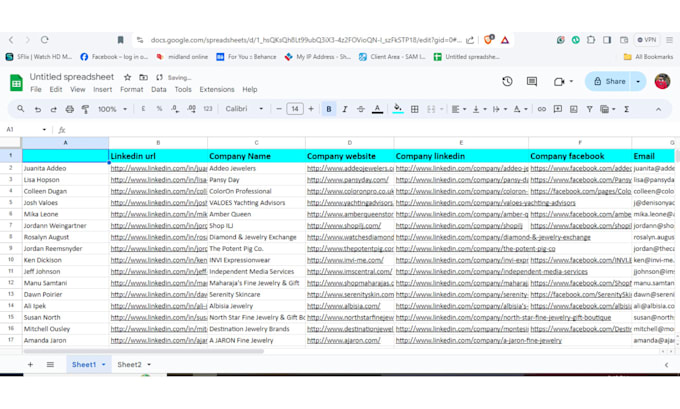
Task: Click the Create a filter icon
Action: click(x=589, y=109)
